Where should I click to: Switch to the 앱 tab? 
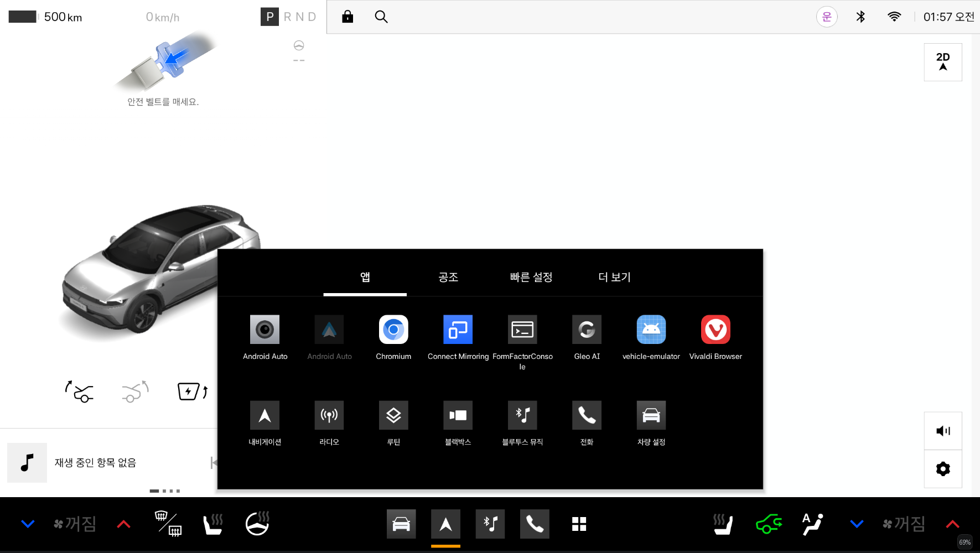[365, 277]
